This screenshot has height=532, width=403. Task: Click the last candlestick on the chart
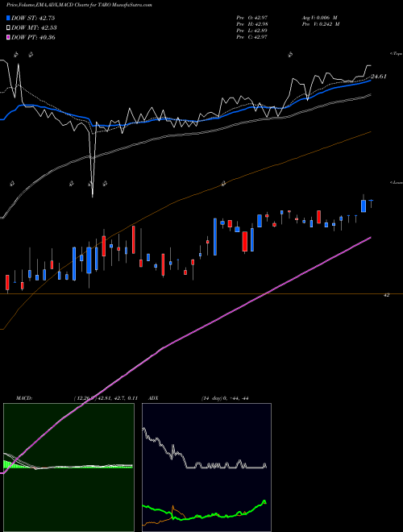pyautogui.click(x=371, y=203)
